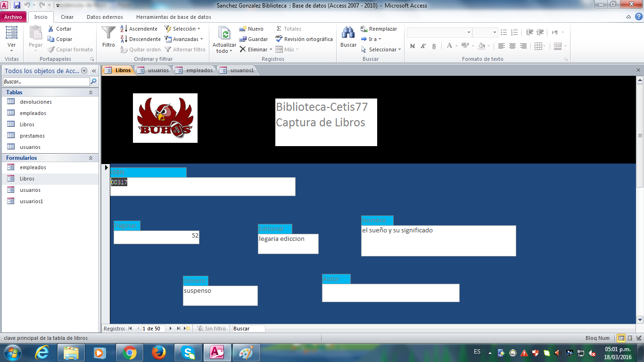The width and height of the screenshot is (644, 362).
Task: Apply bold formatting with N
Action: [x=413, y=46]
